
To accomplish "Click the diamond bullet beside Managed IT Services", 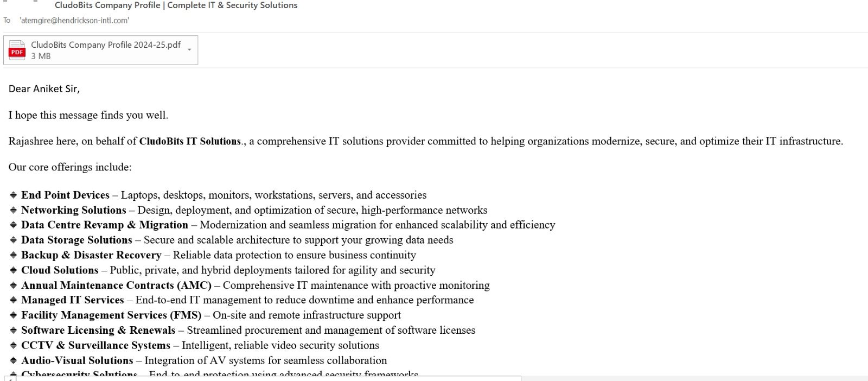I will (14, 300).
